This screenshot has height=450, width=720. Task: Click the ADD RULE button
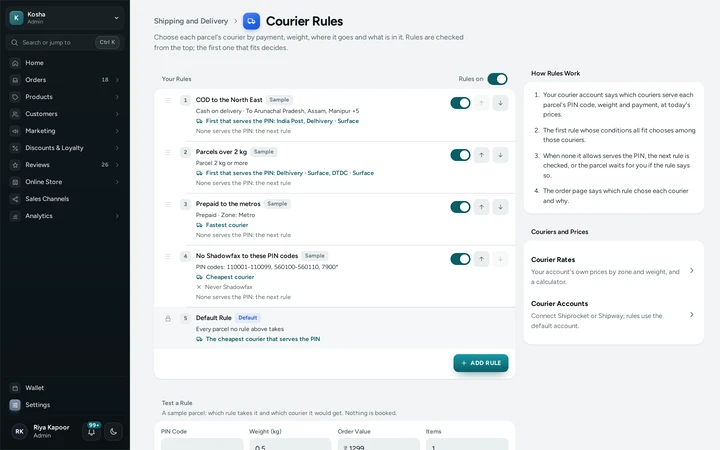(481, 363)
